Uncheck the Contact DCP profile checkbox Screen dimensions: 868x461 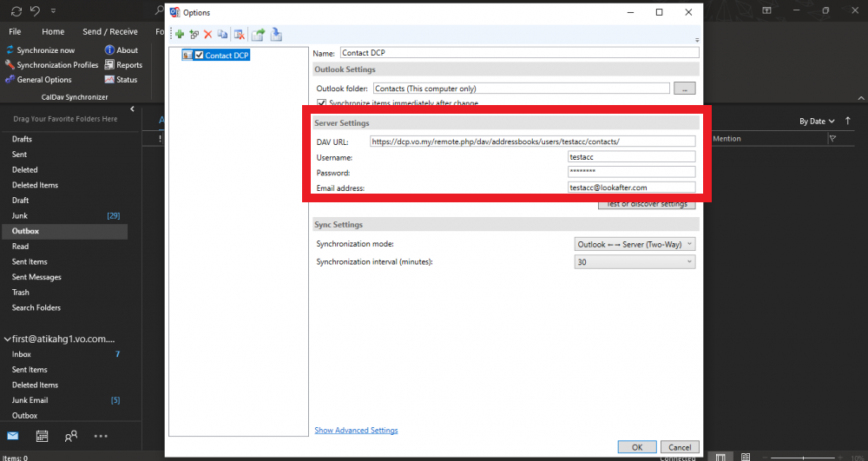tap(200, 56)
